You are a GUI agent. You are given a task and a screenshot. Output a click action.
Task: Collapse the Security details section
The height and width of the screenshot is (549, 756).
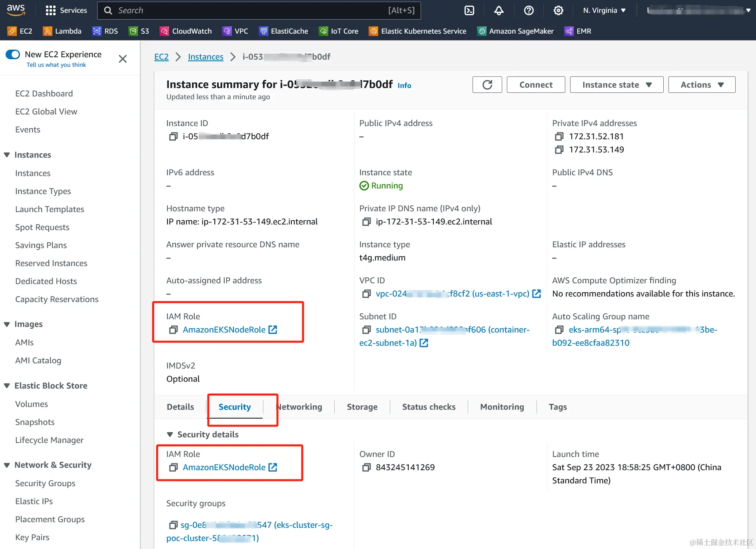coord(170,435)
